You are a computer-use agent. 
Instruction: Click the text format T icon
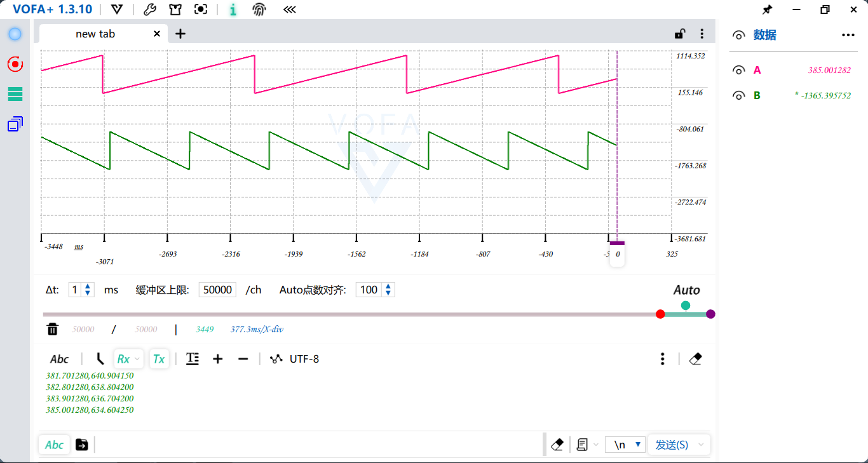pos(193,359)
